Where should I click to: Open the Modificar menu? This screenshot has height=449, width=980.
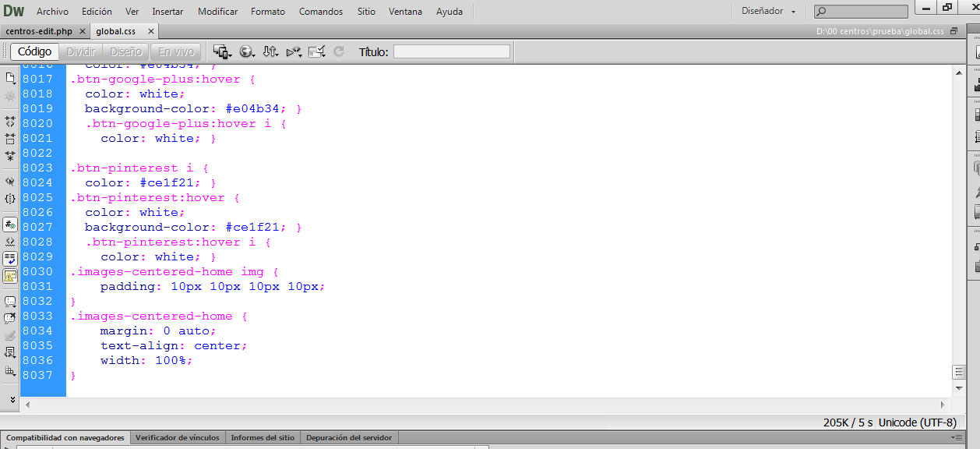[218, 12]
